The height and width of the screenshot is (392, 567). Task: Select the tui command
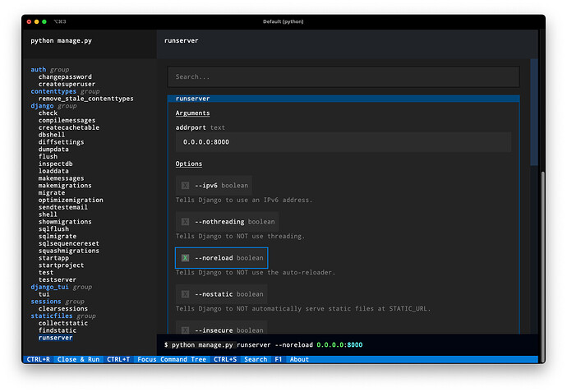pos(44,294)
